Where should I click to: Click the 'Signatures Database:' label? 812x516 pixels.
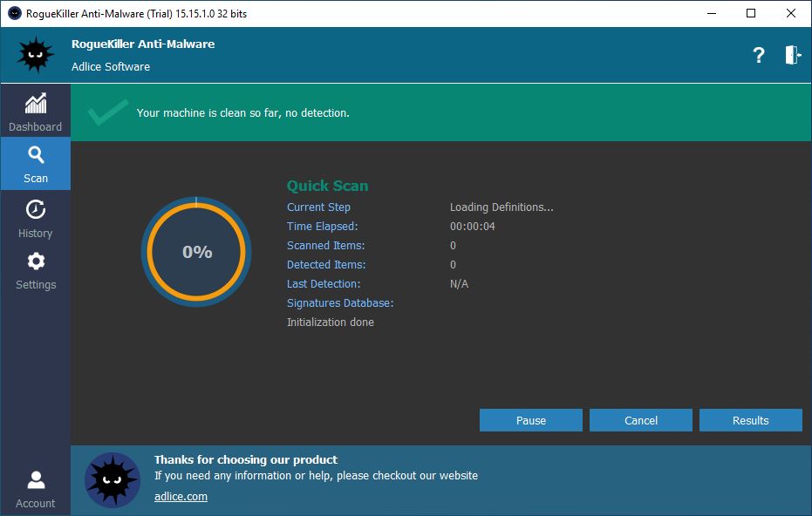(x=340, y=302)
